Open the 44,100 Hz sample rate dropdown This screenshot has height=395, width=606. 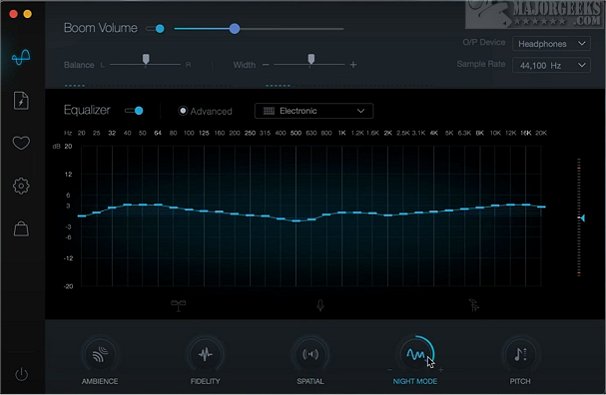(552, 65)
